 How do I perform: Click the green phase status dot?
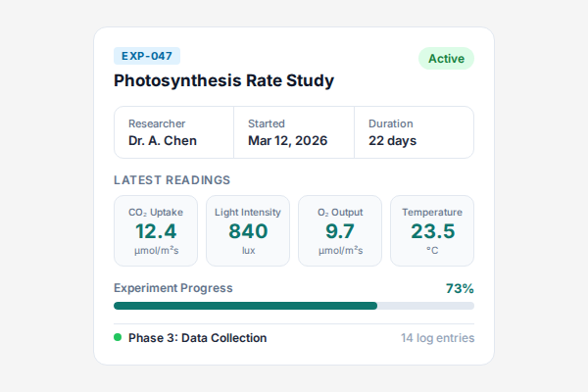[118, 337]
